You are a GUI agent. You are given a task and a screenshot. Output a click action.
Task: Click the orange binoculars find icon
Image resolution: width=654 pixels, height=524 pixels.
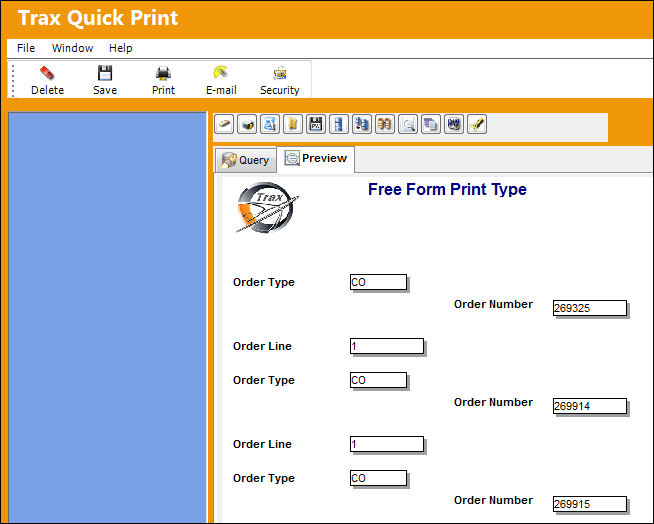coord(385,124)
